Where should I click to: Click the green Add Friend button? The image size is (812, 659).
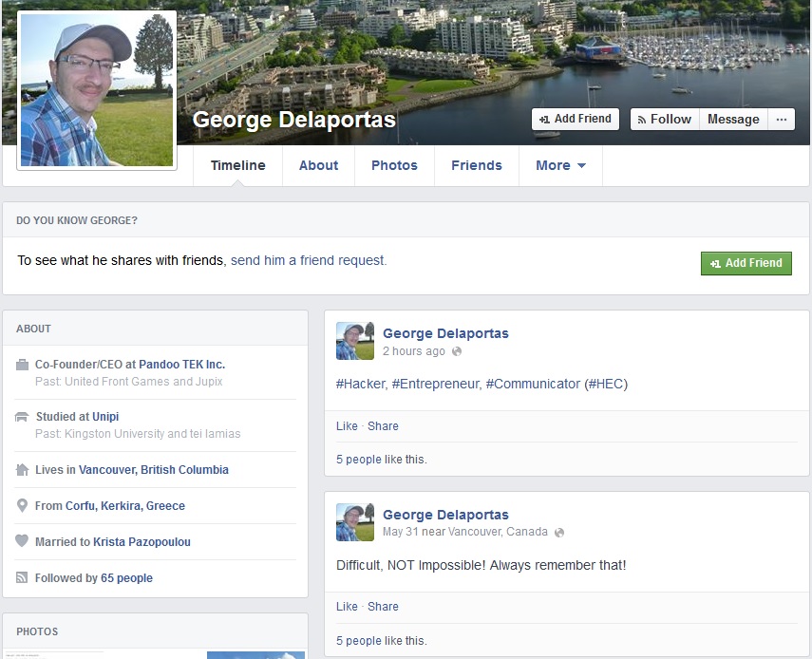(746, 263)
